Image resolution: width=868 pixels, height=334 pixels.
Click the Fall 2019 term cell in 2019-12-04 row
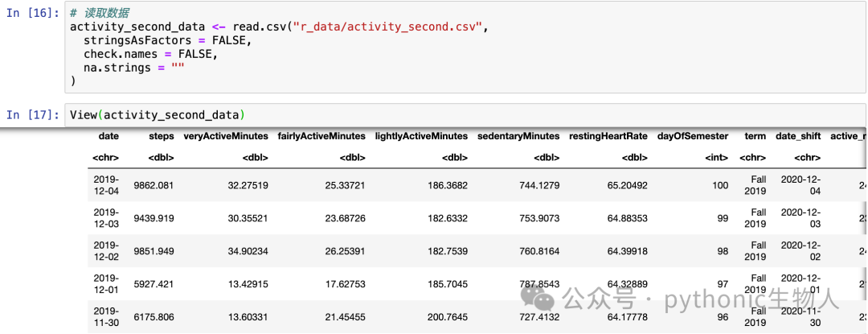click(x=755, y=186)
